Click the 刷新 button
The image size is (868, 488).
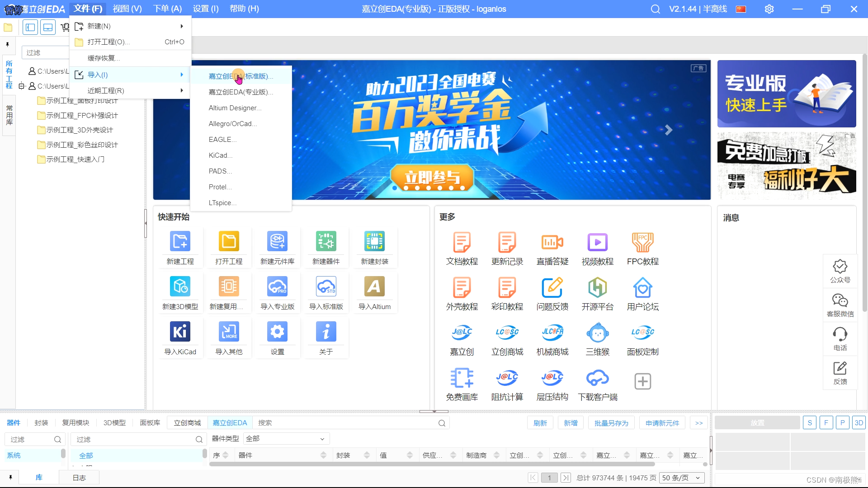(x=540, y=423)
